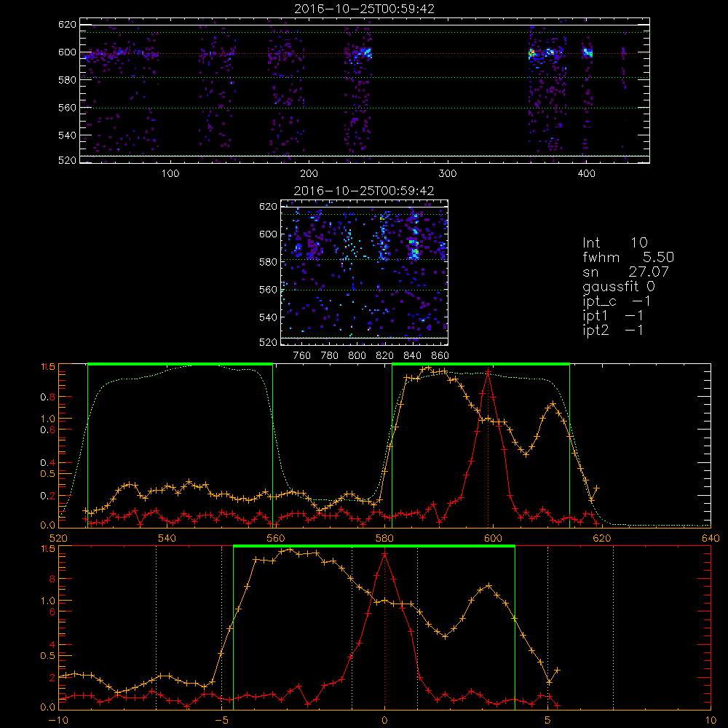
Task: Select the 'ipt_c -1' line
Action: pos(617,301)
